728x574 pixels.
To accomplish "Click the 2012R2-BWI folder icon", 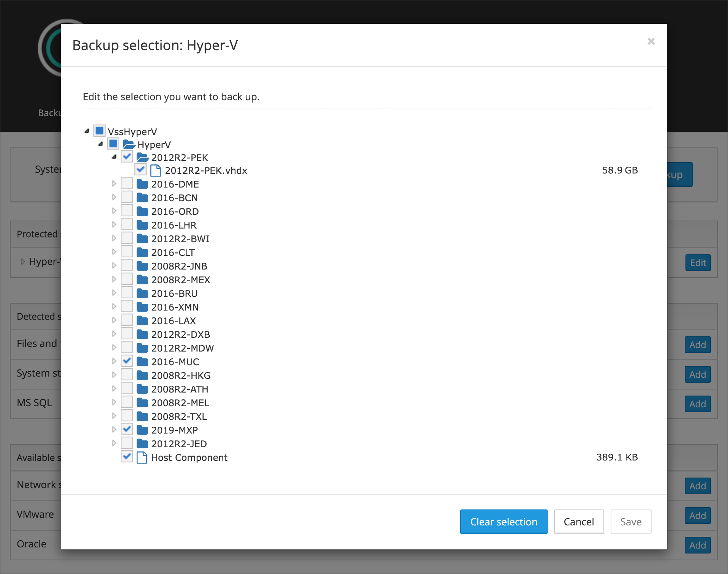I will point(142,239).
